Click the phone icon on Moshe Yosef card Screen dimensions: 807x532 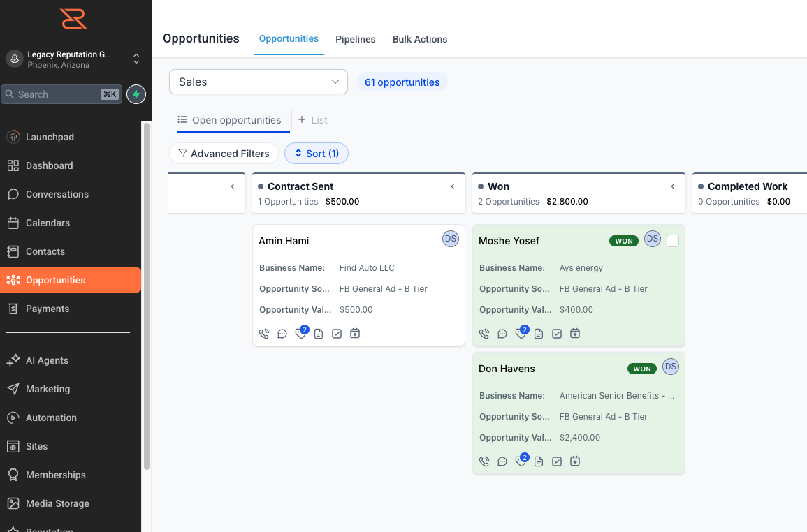[x=484, y=334]
